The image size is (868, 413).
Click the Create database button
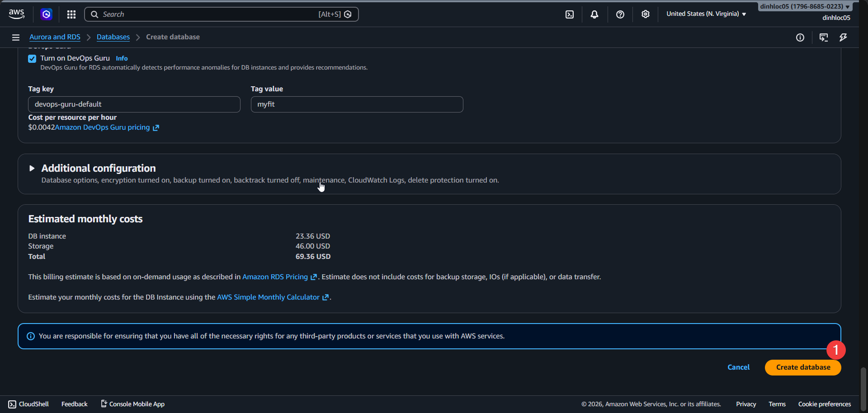point(803,367)
